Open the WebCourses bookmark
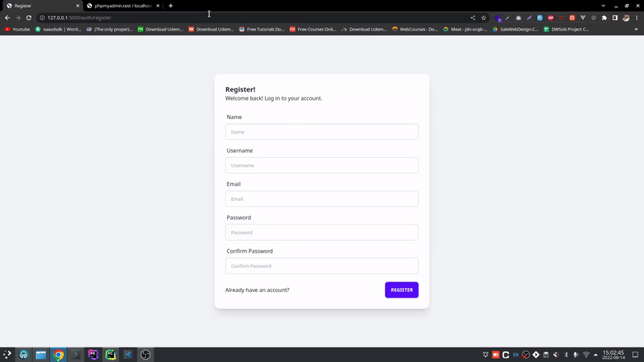This screenshot has height=362, width=644. coord(415,29)
